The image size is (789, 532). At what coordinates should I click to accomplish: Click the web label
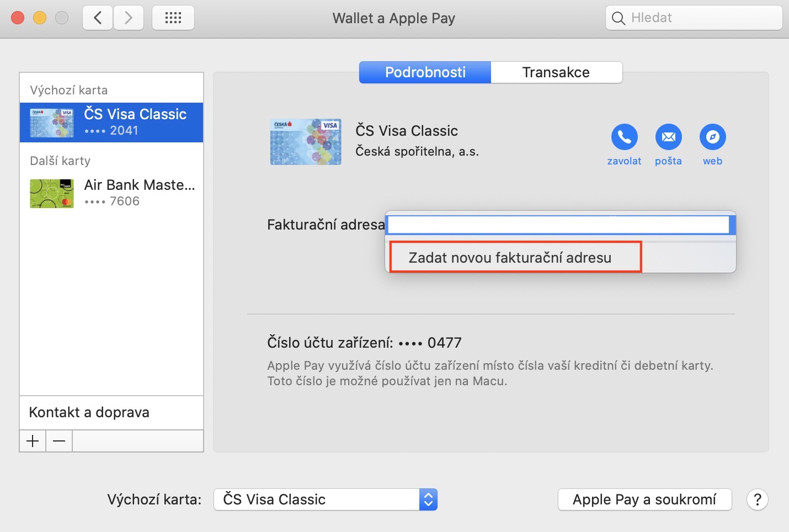(x=712, y=161)
